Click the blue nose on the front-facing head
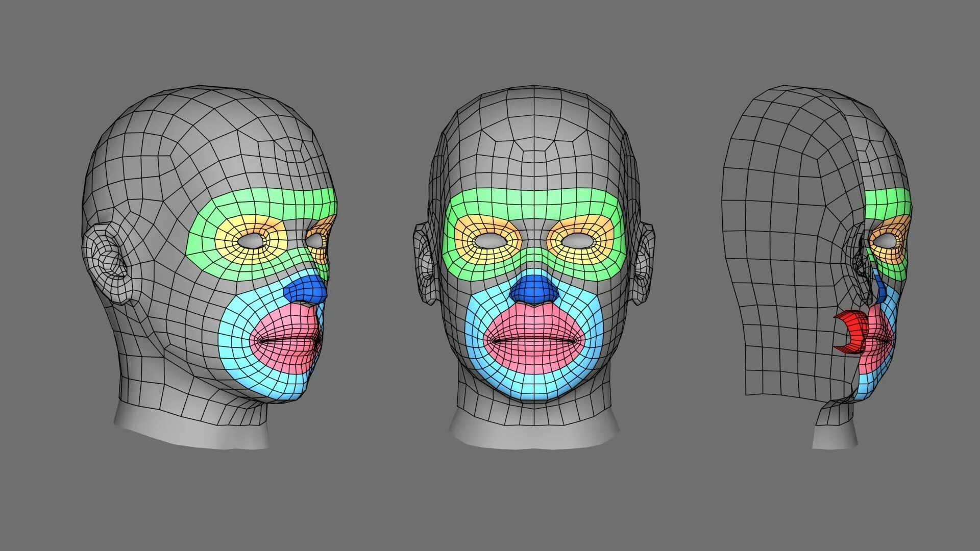 click(534, 290)
